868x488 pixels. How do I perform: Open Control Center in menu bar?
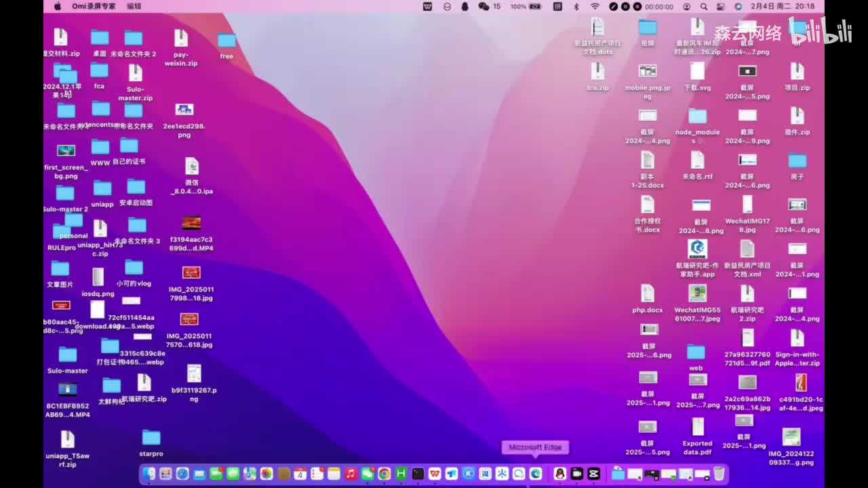click(x=721, y=6)
